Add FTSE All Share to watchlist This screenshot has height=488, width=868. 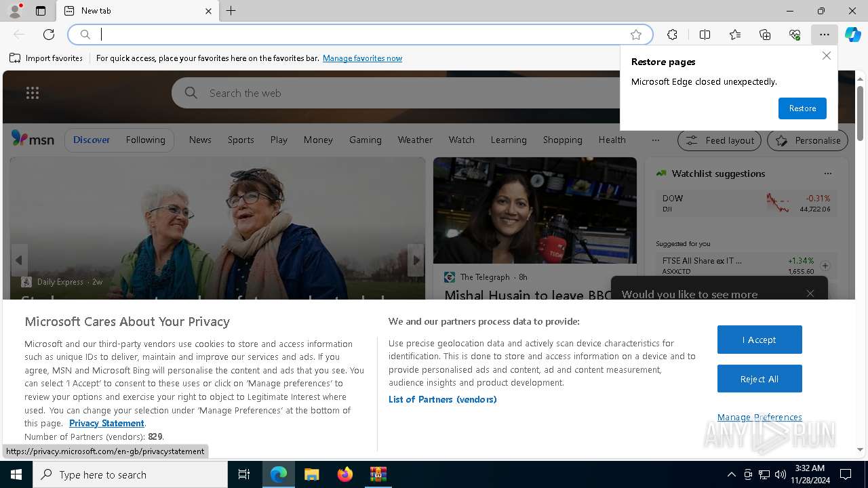click(x=825, y=266)
